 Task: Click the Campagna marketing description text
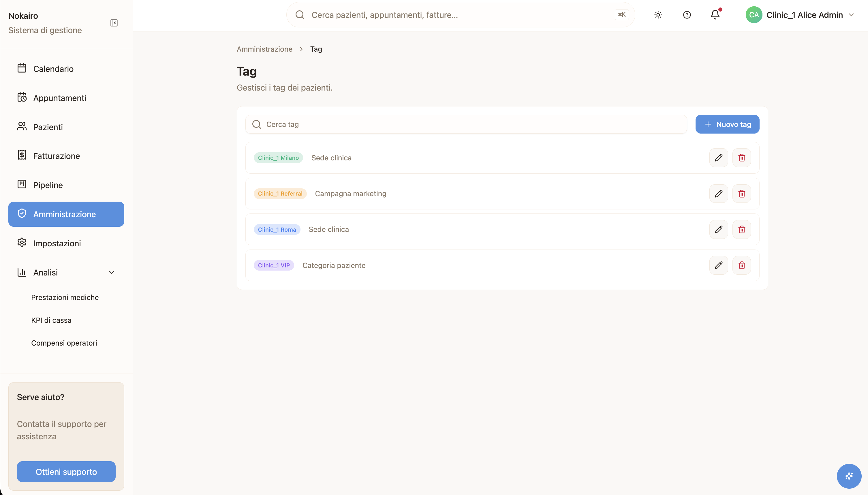[x=350, y=194]
